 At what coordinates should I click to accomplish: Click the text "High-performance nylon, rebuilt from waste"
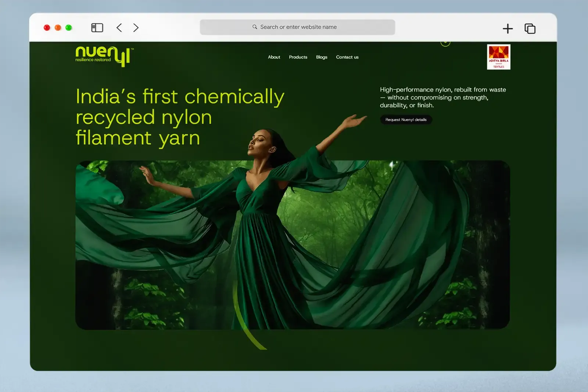tap(443, 90)
